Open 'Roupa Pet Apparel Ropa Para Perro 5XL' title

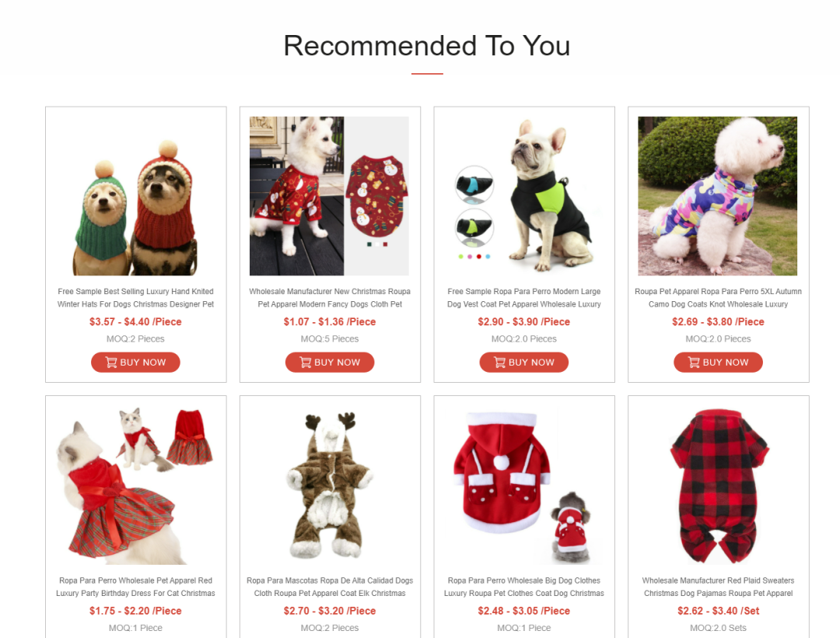coord(718,298)
